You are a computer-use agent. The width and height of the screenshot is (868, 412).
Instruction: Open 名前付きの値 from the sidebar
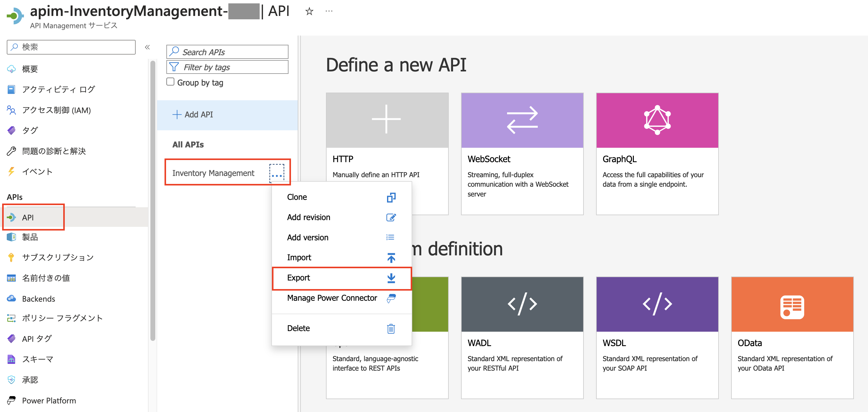pyautogui.click(x=46, y=278)
